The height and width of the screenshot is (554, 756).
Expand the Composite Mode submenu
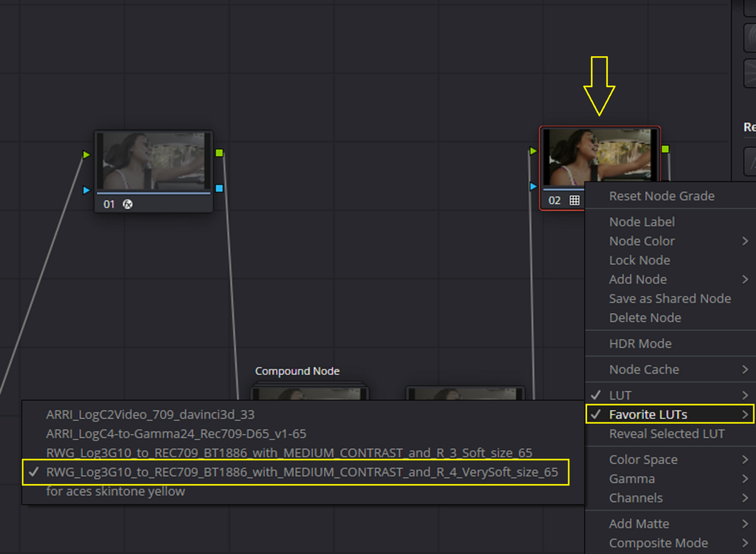coord(670,543)
